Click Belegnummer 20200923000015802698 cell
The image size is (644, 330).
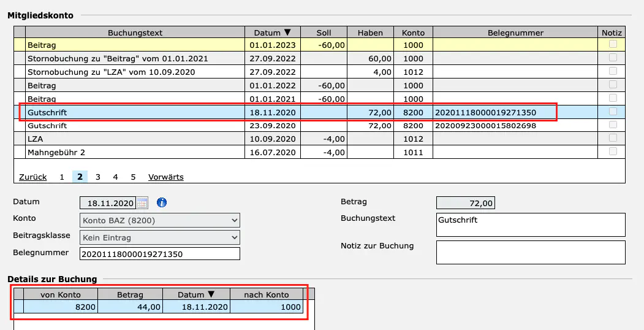(x=515, y=125)
